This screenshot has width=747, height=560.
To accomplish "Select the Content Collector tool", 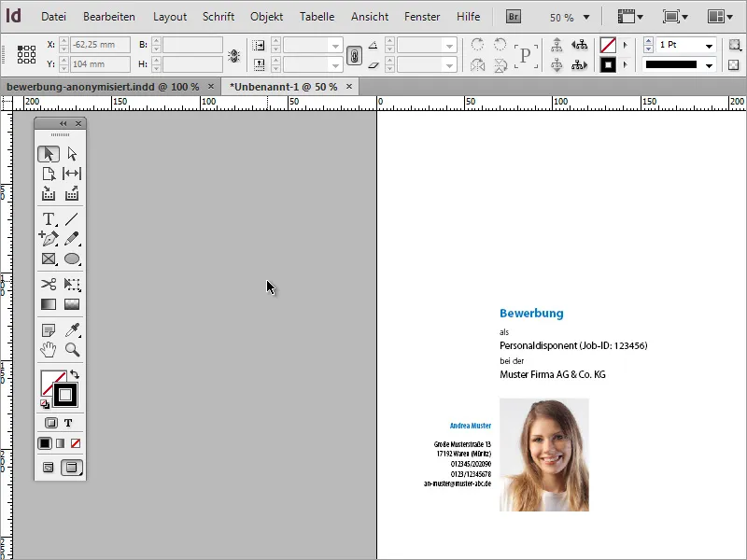I will coord(49,193).
